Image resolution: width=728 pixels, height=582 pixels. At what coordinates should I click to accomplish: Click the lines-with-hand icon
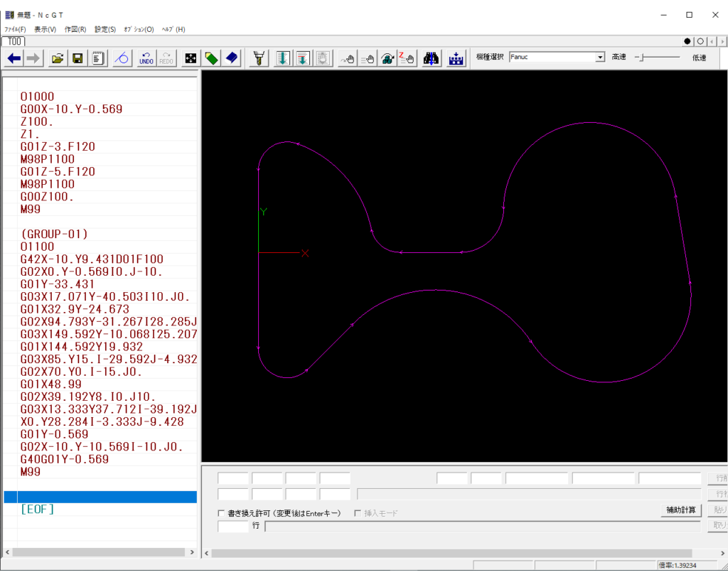pos(368,58)
